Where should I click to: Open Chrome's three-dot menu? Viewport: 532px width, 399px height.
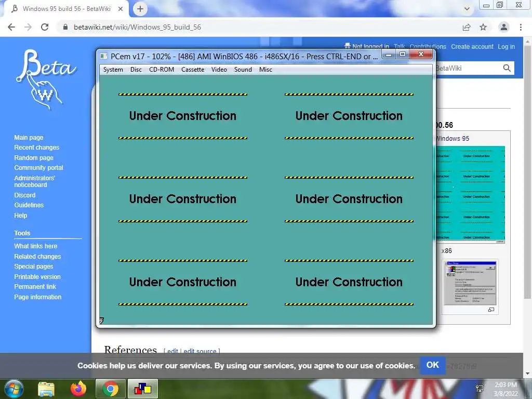(x=521, y=27)
